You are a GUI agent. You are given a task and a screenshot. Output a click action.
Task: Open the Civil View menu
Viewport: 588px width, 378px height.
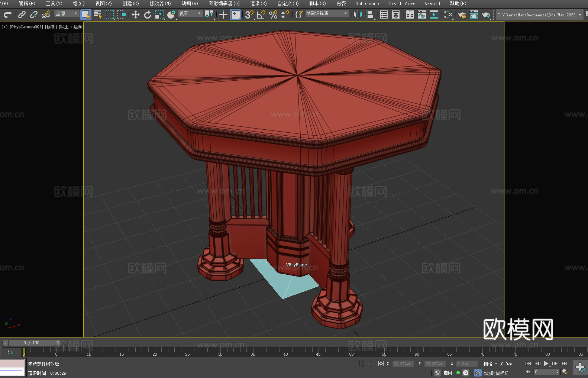(x=402, y=3)
